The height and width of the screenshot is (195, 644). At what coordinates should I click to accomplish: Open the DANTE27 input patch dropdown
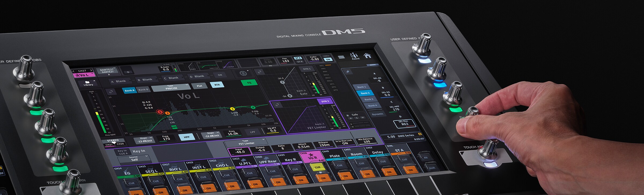107,71
